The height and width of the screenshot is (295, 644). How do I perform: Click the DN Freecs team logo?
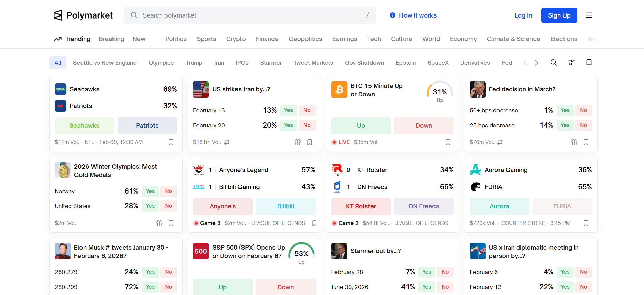[x=337, y=187]
